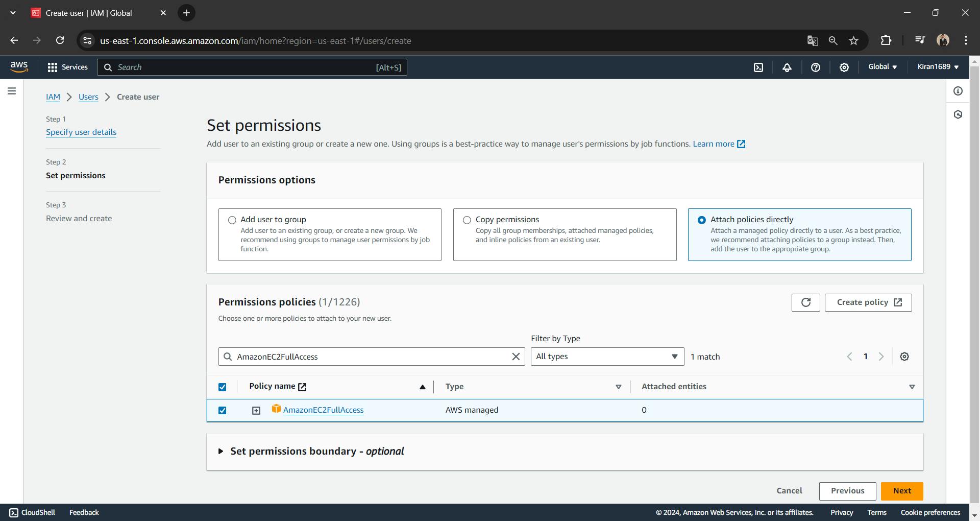The image size is (980, 521).
Task: Open the console settings gear icon
Action: coord(844,67)
